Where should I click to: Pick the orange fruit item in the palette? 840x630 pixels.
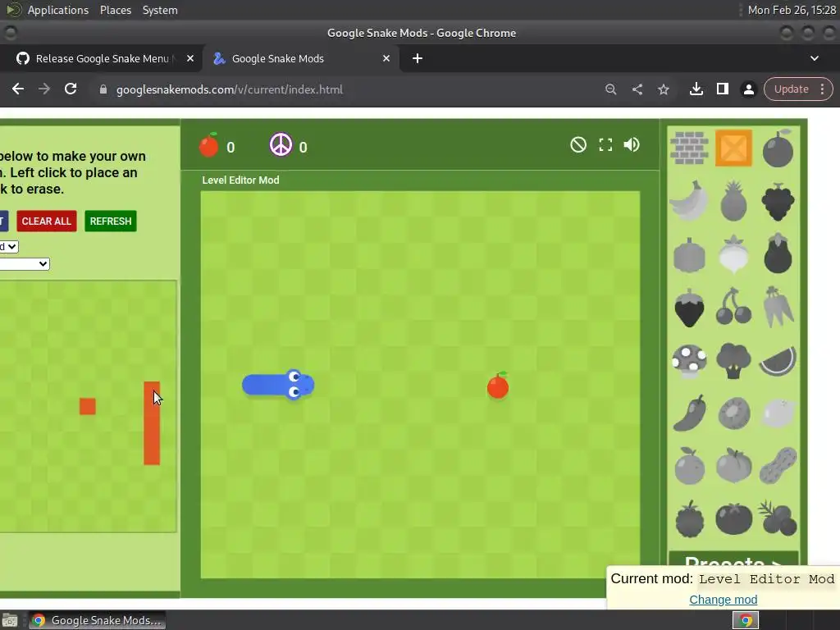689,466
